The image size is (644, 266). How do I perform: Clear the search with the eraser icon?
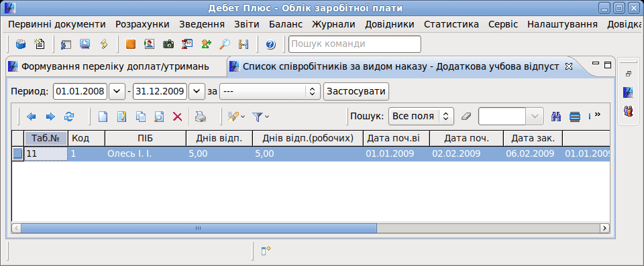[466, 116]
